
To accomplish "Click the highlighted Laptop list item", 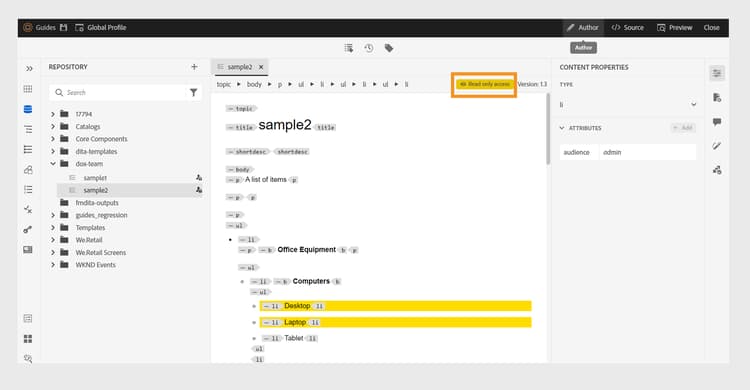I will [x=395, y=322].
